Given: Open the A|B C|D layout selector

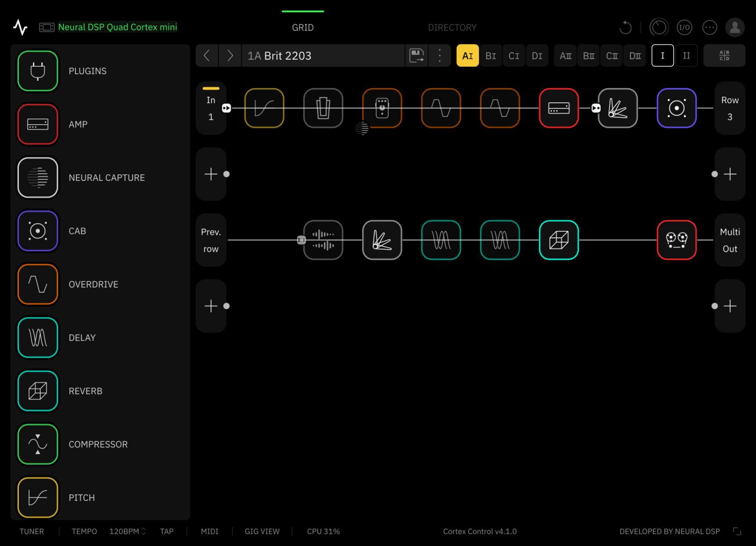Looking at the screenshot, I should click(724, 56).
